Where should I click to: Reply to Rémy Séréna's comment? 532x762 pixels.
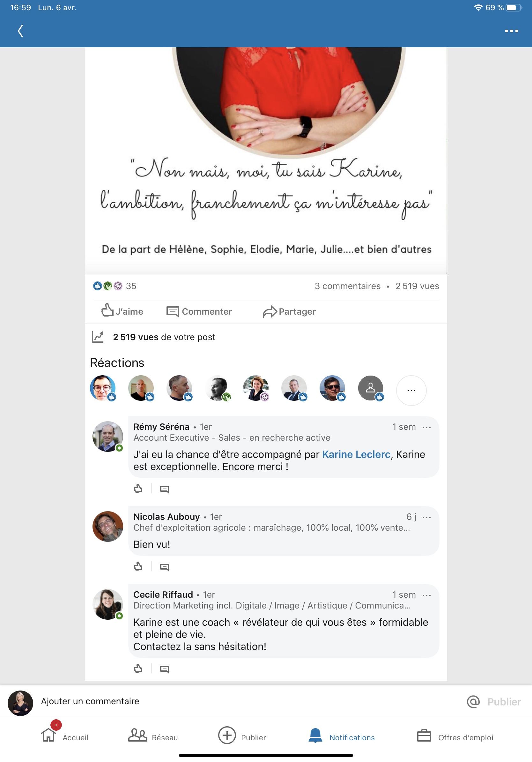pyautogui.click(x=165, y=489)
